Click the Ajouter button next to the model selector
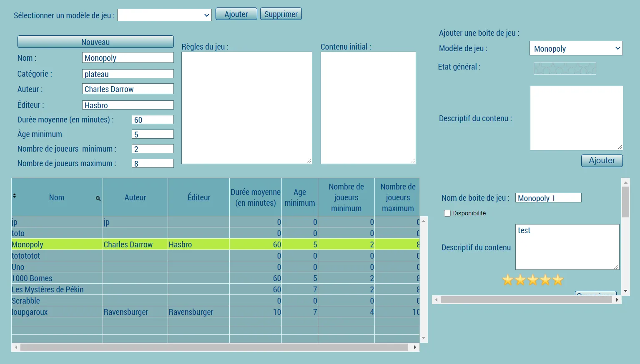The width and height of the screenshot is (640, 364). [x=236, y=14]
